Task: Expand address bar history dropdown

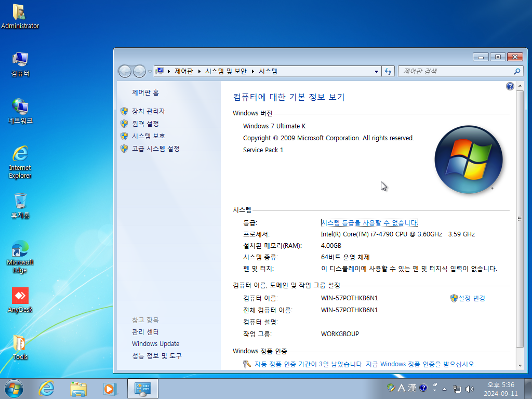Action: (376, 71)
